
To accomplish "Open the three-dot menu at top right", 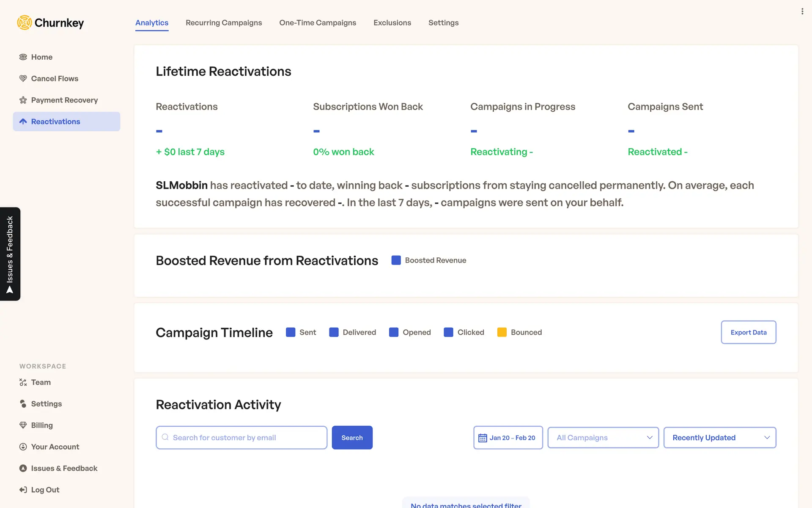I will pyautogui.click(x=802, y=11).
